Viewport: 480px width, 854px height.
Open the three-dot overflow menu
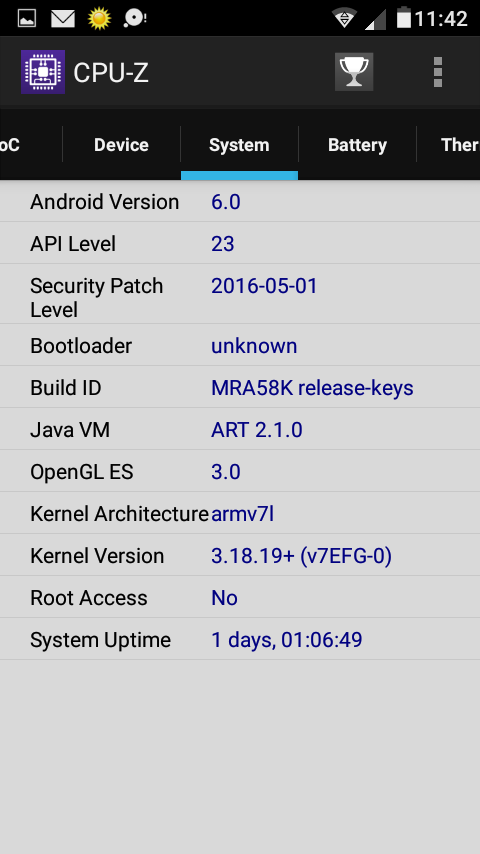[x=438, y=72]
